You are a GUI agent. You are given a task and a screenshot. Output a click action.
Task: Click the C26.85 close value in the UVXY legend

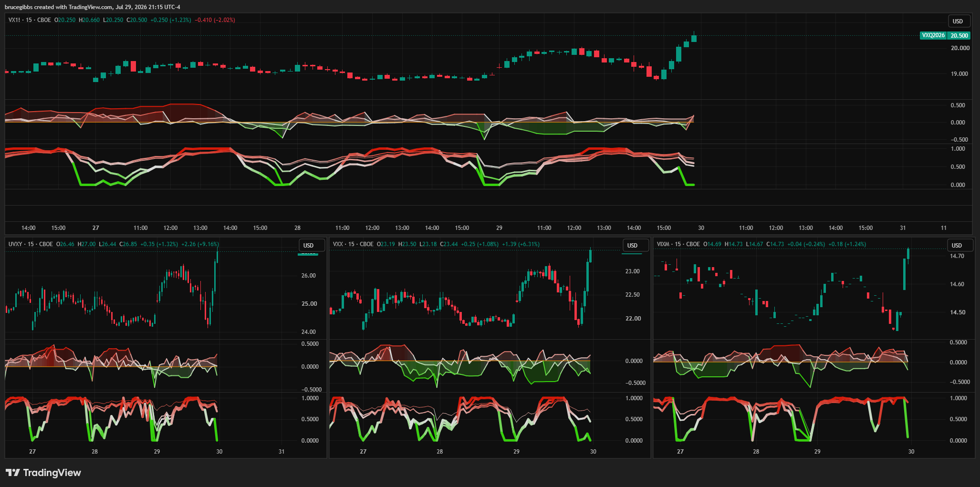point(128,244)
